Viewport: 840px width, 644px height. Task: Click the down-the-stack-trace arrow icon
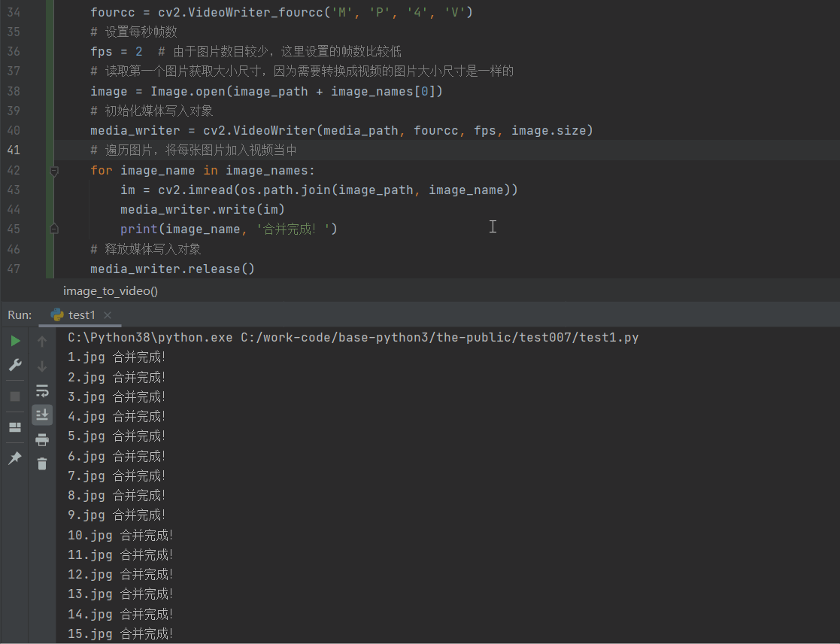coord(42,366)
